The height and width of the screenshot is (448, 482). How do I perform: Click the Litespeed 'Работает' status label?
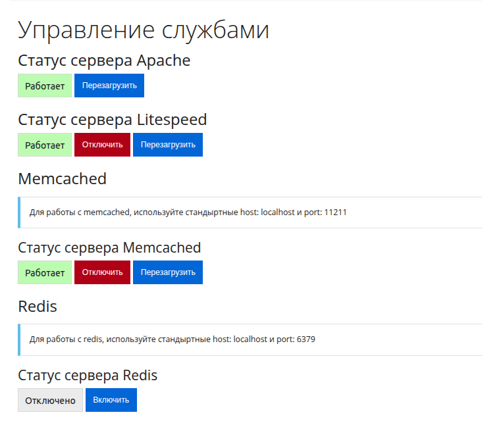pos(45,145)
